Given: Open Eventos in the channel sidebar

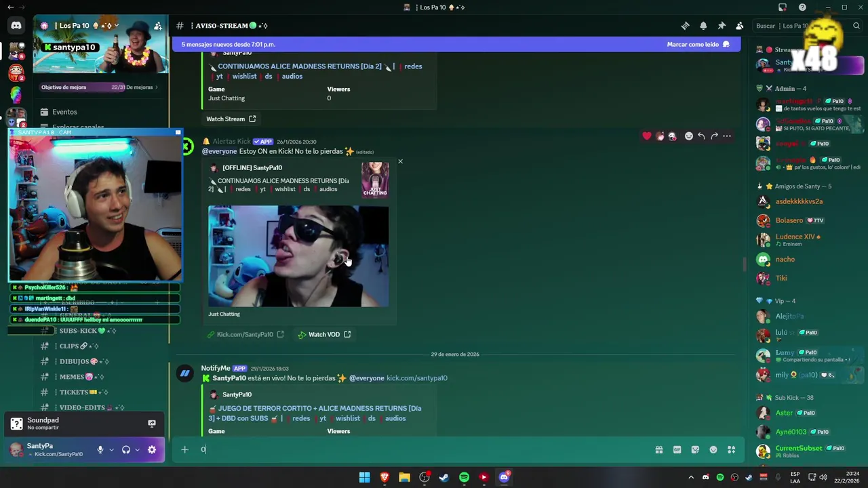Looking at the screenshot, I should click(x=64, y=112).
